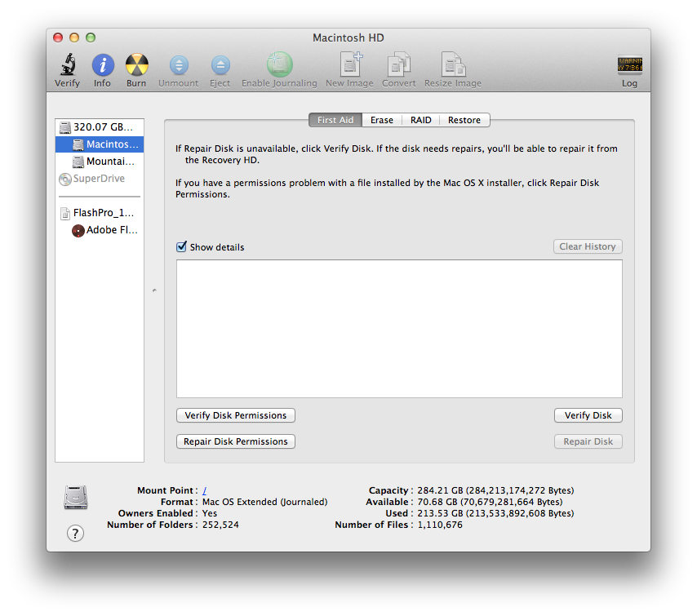Switch to the Erase tab

click(x=382, y=120)
